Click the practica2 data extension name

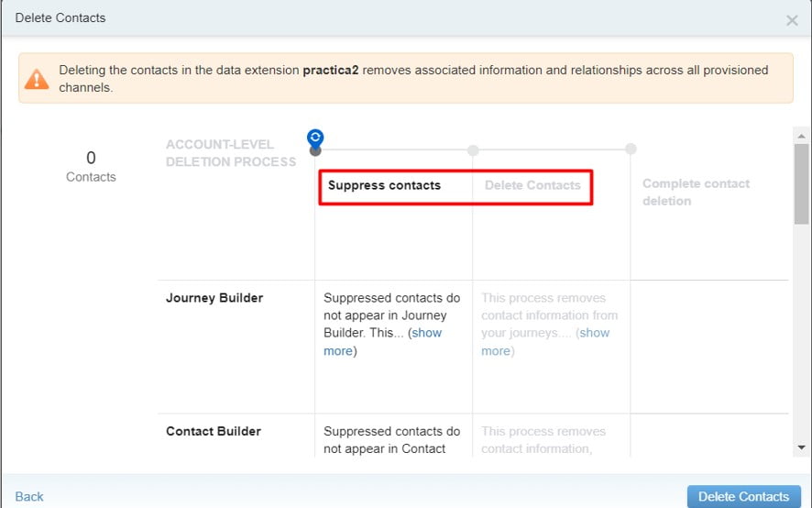pos(331,70)
